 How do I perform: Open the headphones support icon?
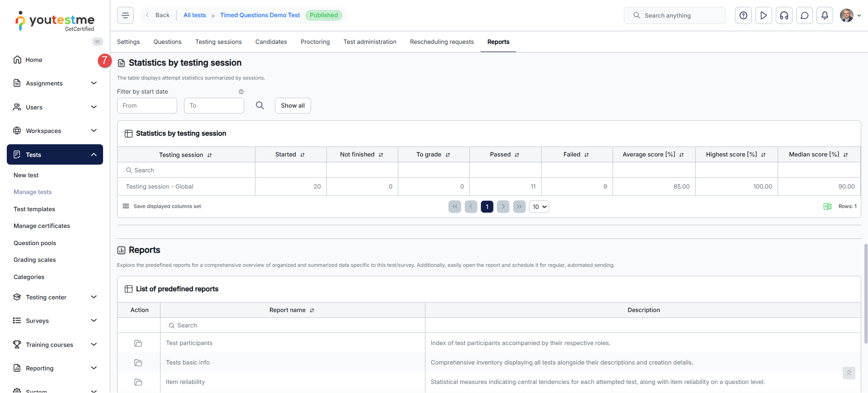(784, 15)
